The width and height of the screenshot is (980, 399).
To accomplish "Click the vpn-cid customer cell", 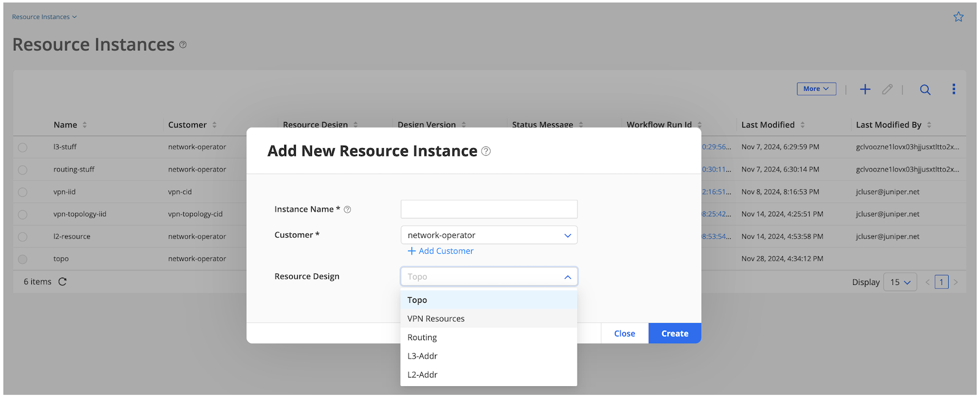I will tap(180, 192).
